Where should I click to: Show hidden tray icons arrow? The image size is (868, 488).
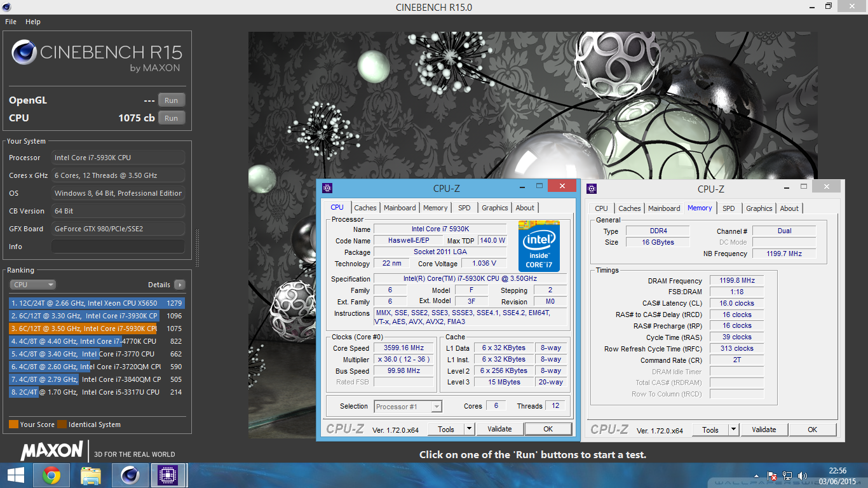click(756, 475)
